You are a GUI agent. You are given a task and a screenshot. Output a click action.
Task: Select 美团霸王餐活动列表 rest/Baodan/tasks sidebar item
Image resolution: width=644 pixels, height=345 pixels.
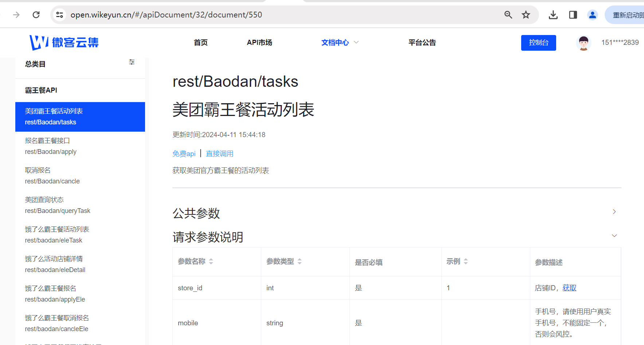coord(80,117)
